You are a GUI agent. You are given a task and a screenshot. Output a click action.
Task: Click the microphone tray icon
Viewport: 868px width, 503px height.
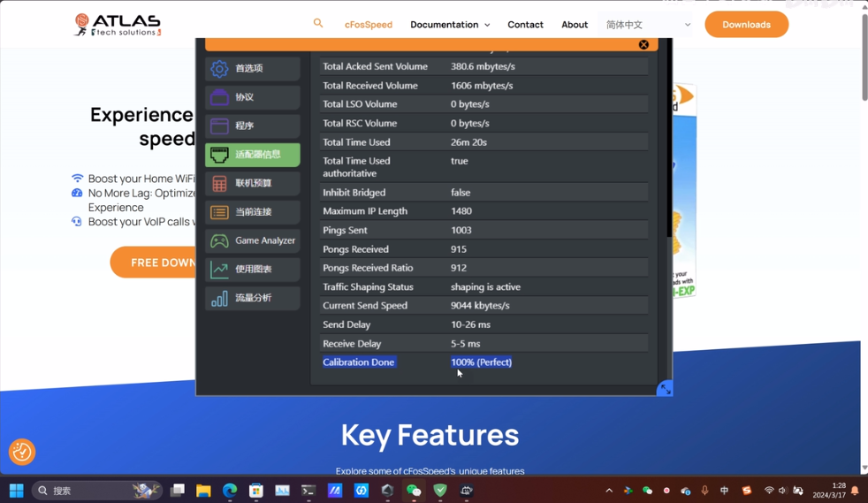pos(704,491)
